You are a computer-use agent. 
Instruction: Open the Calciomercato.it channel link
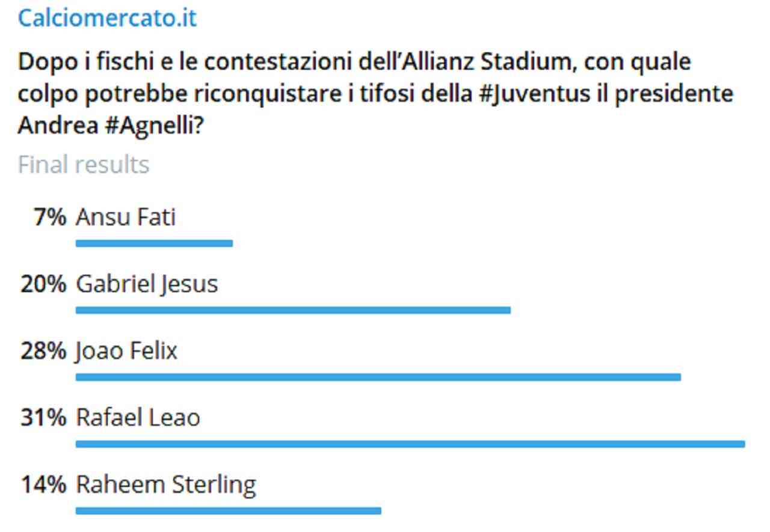click(107, 18)
